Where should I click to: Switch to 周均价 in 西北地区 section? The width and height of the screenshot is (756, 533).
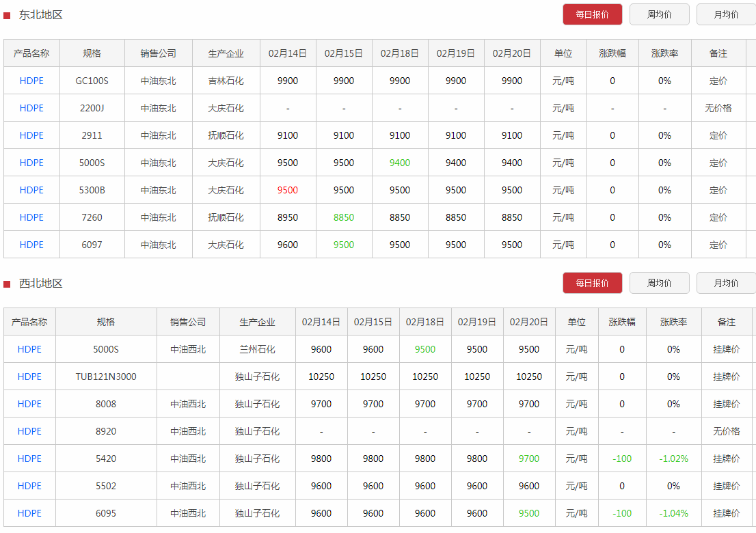click(x=659, y=283)
